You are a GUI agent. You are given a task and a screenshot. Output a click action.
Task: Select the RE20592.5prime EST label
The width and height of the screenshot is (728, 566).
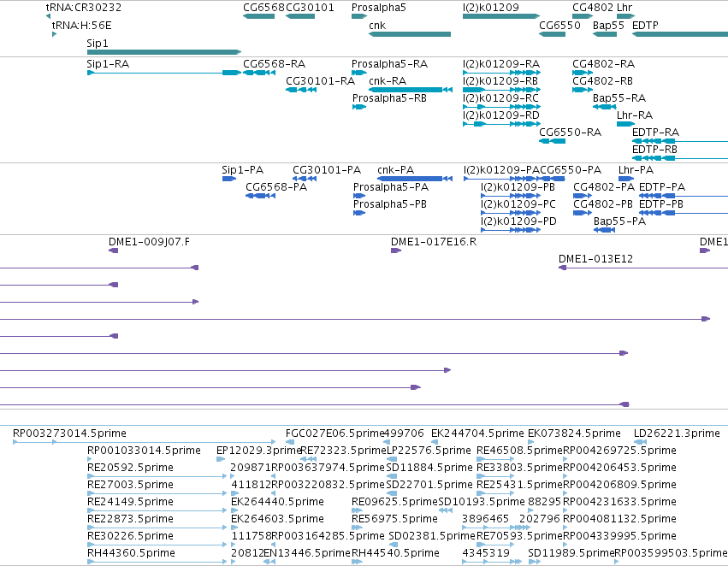(x=130, y=469)
